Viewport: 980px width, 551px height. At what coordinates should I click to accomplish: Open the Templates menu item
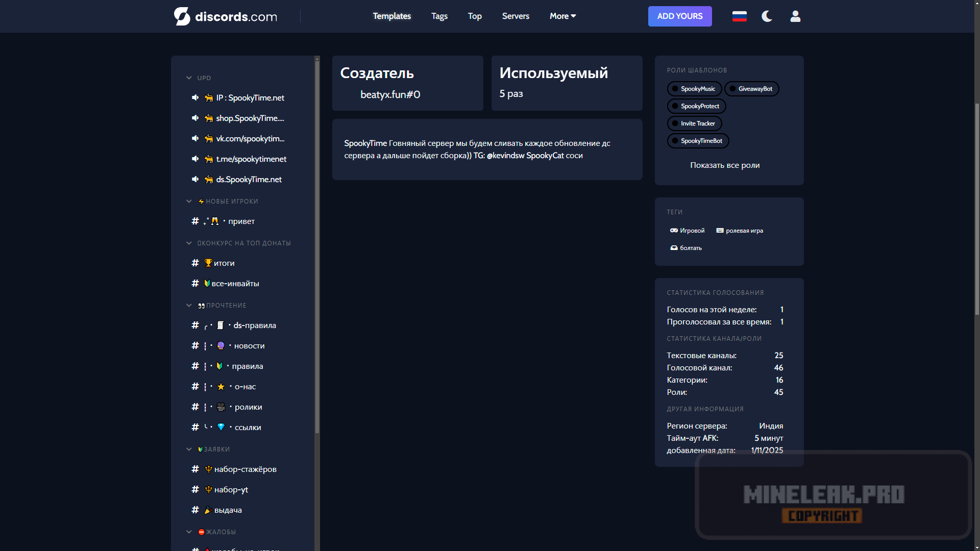point(391,16)
